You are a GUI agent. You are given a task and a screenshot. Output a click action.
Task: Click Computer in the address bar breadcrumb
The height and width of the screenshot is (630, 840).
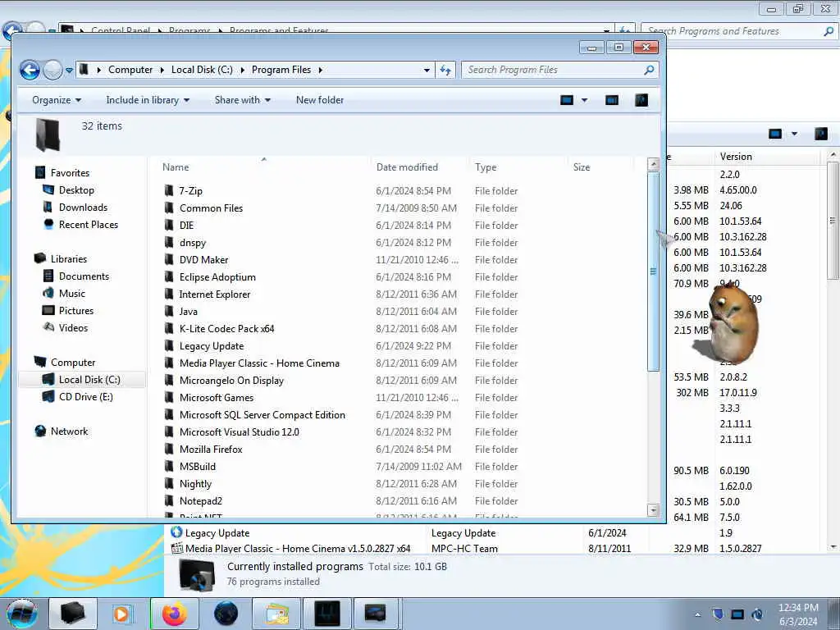click(130, 70)
